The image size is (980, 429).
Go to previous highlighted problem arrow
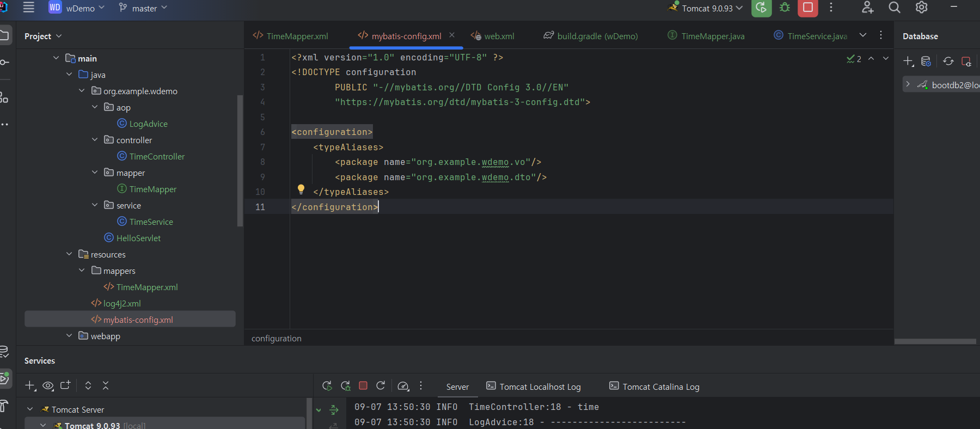pyautogui.click(x=871, y=58)
